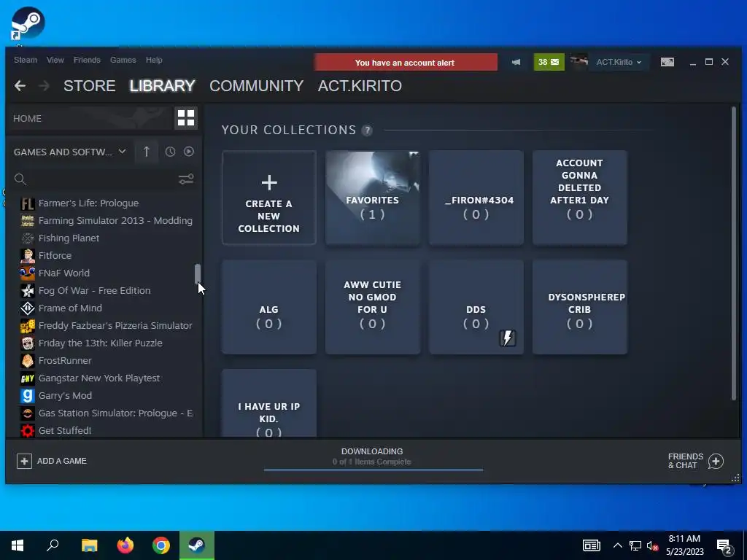
Task: Select Farmer's Life: Prologue game icon
Action: click(x=27, y=203)
